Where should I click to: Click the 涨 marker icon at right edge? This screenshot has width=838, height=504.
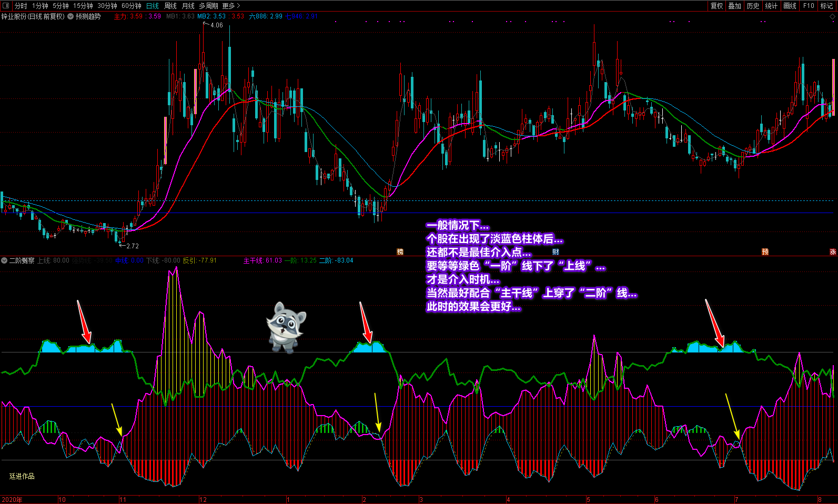[x=833, y=252]
